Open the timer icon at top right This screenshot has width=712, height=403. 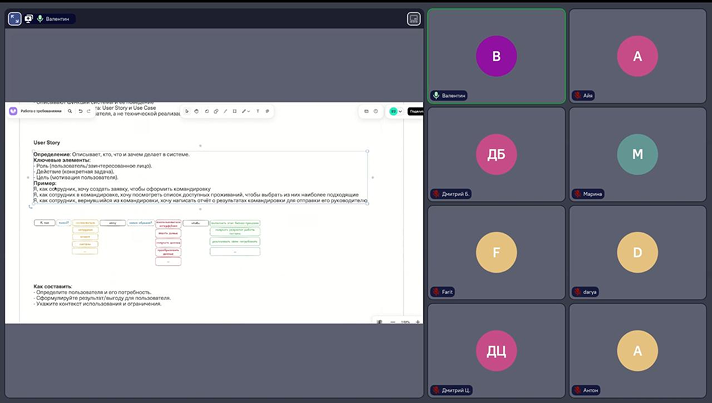click(x=376, y=111)
